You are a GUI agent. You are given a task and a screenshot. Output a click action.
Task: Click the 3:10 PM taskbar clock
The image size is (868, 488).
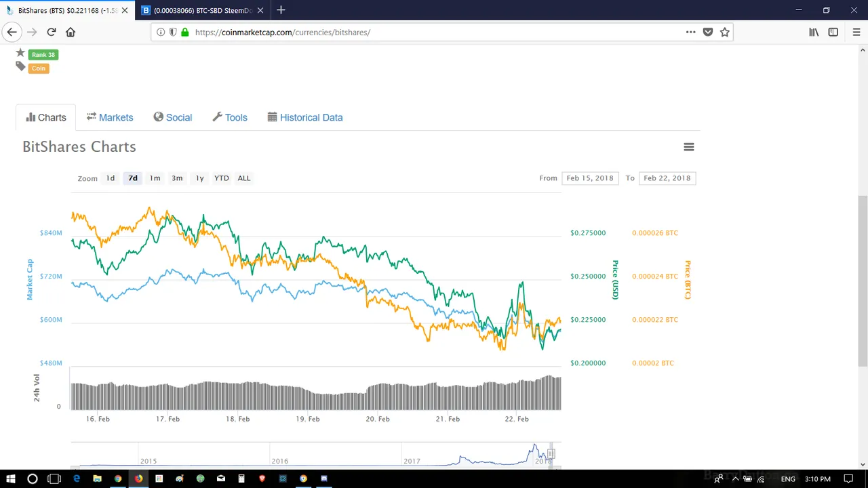pos(818,479)
